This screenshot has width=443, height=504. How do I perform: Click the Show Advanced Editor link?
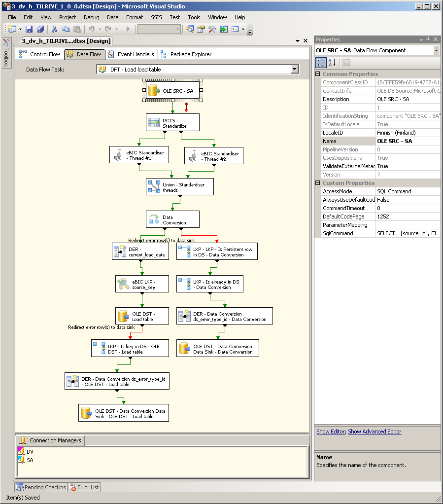[x=375, y=432]
